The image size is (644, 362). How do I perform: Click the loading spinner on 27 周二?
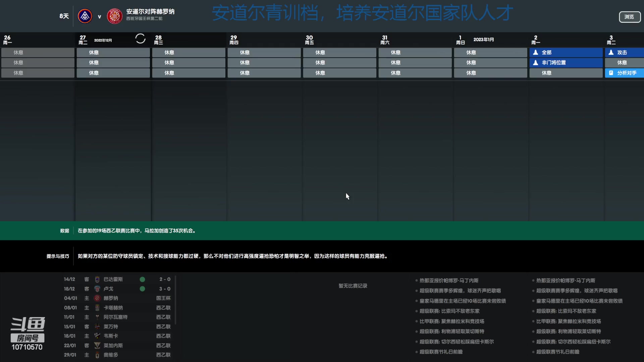[140, 39]
